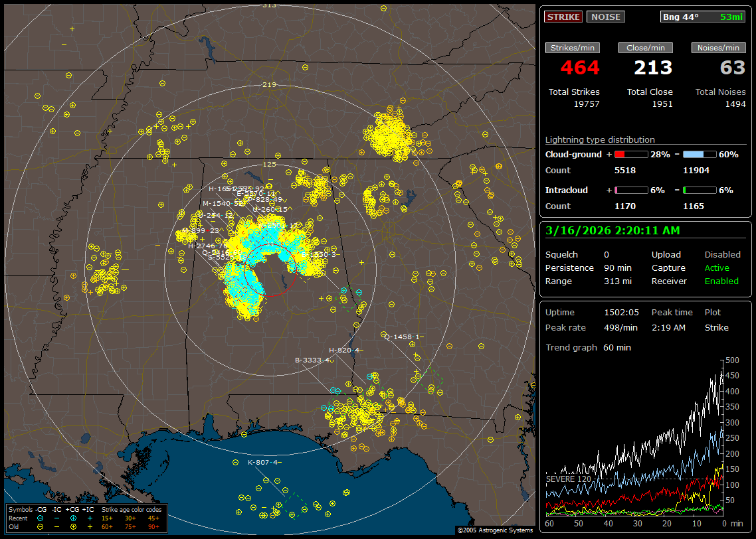Screen dimensions: 756x539
Task: Click the cyan recent -CG legend symbol
Action: click(41, 517)
